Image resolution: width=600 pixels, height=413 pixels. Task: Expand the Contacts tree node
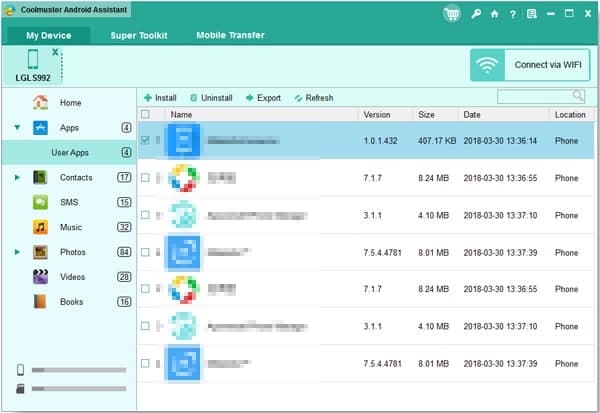pos(17,177)
